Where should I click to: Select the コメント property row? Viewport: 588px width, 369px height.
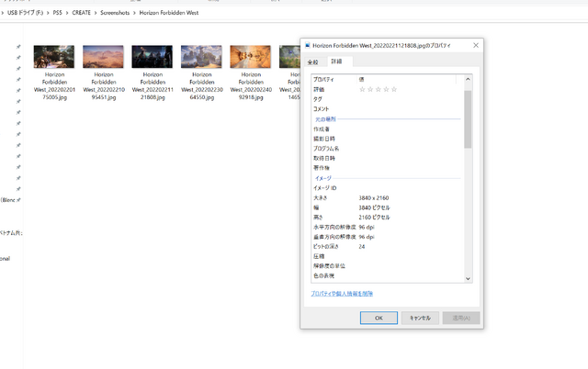click(387, 109)
